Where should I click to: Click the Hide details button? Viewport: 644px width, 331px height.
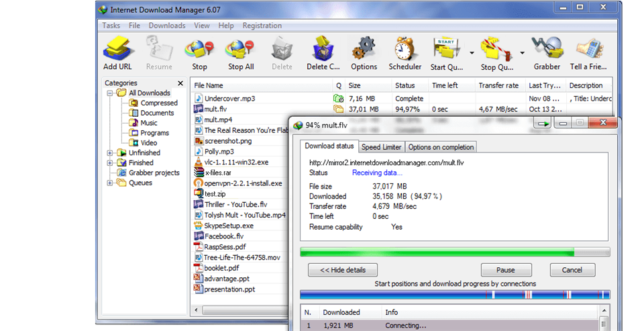click(342, 270)
